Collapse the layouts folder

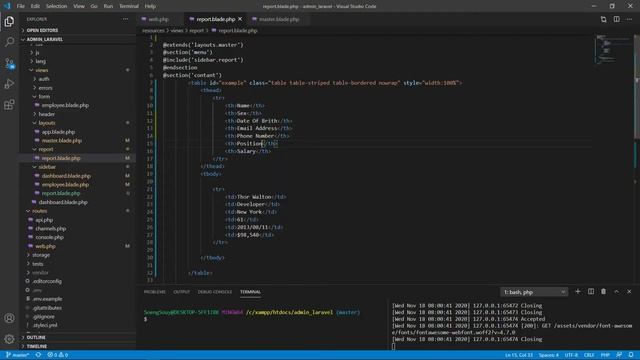47,123
